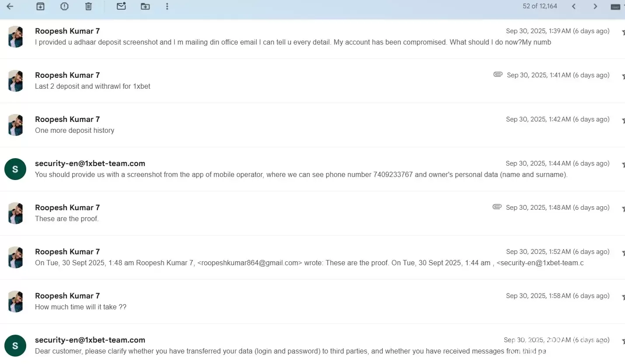This screenshot has height=364, width=625.
Task: Expand the 'These are the proof.' message
Action: (67, 218)
